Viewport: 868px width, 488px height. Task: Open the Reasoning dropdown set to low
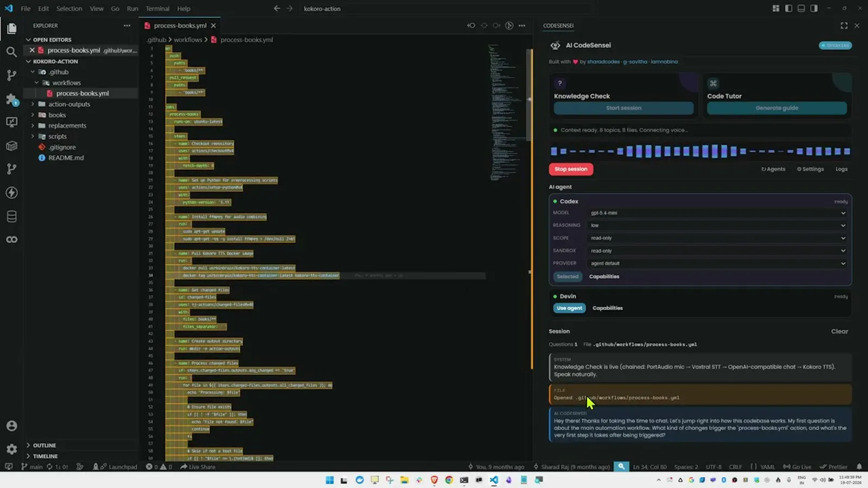click(717, 226)
